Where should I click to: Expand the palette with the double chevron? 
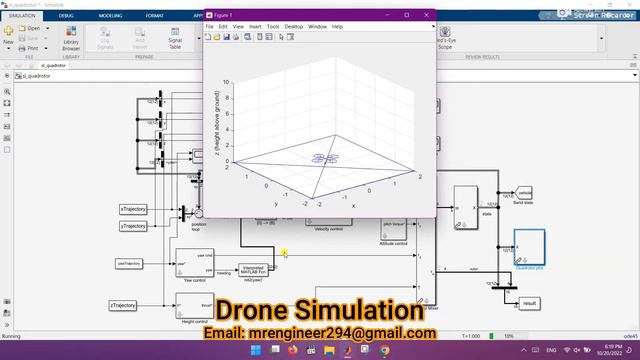(7, 325)
